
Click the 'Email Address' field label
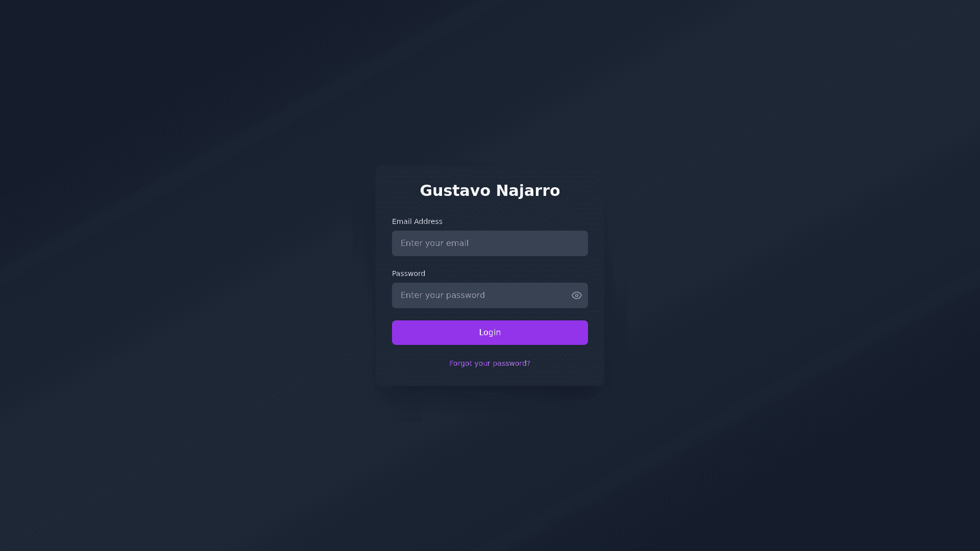tap(417, 221)
